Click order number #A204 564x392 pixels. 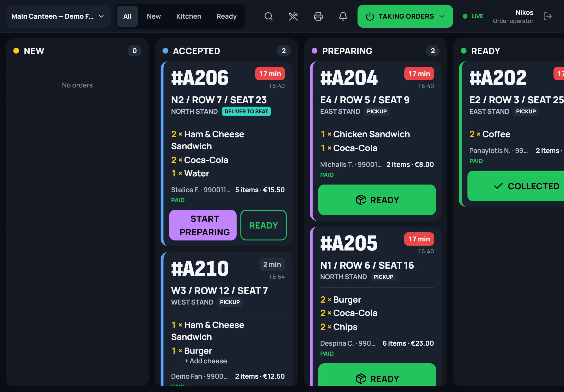coord(349,78)
